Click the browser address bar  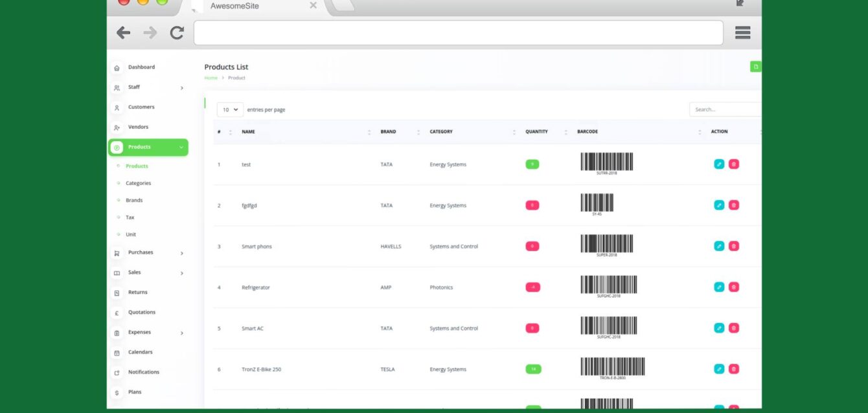(x=459, y=32)
